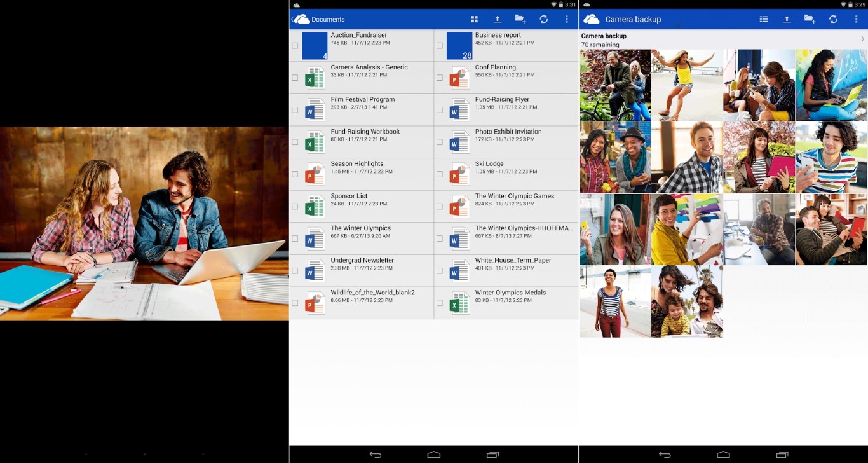Open overflow menu in Documents toolbar
868x463 pixels.
pyautogui.click(x=567, y=20)
